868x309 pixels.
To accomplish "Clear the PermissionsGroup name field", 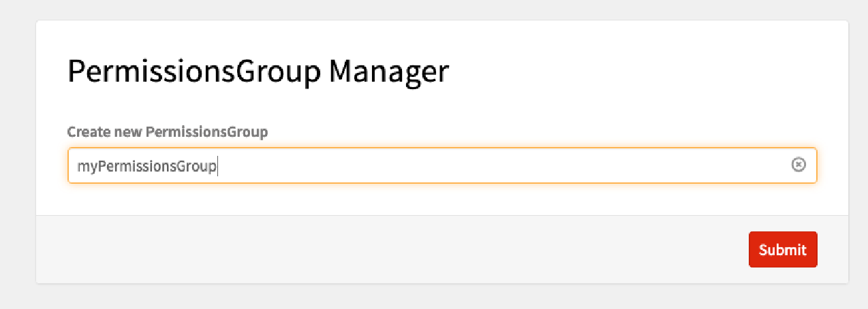I will (799, 165).
